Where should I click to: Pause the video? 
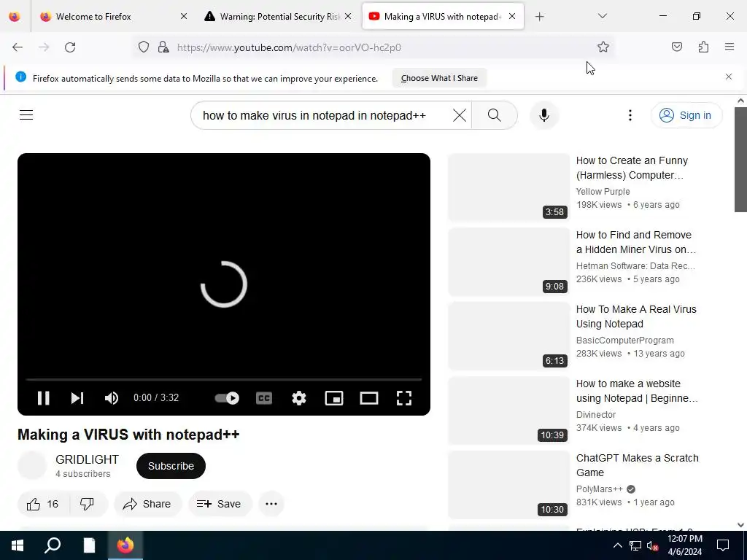43,398
